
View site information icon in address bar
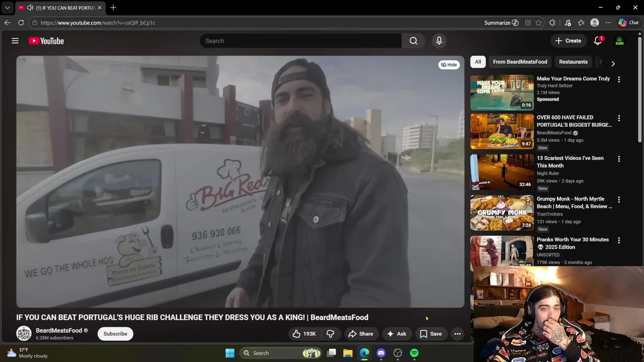(34, 23)
